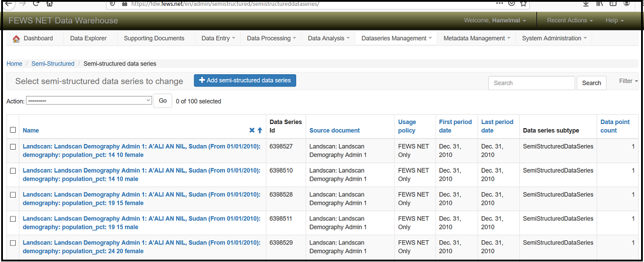The height and width of the screenshot is (262, 644).
Task: Click into the Search text field
Action: (x=531, y=83)
